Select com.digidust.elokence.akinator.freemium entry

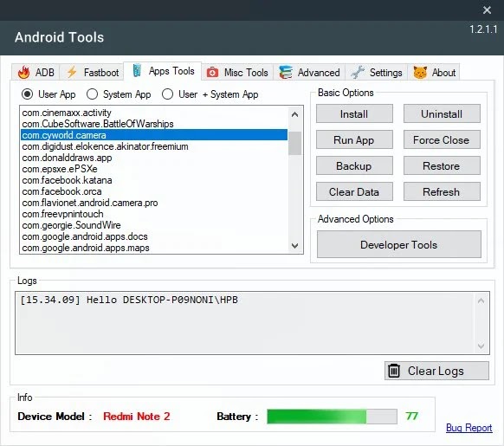point(154,146)
